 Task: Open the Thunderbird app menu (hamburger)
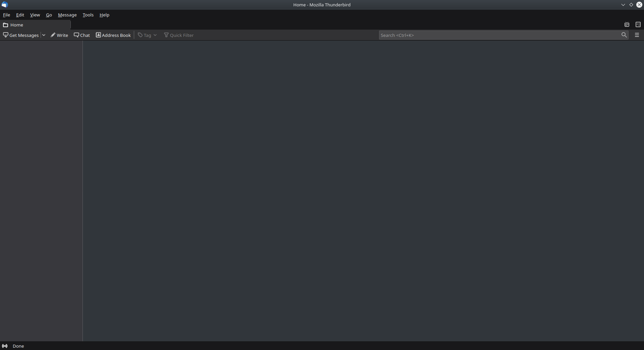click(x=637, y=35)
